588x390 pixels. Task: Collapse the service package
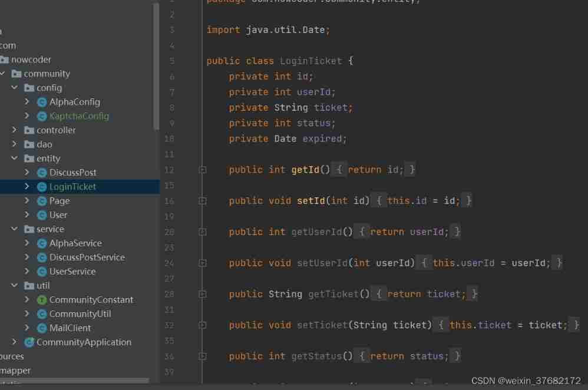(15, 229)
